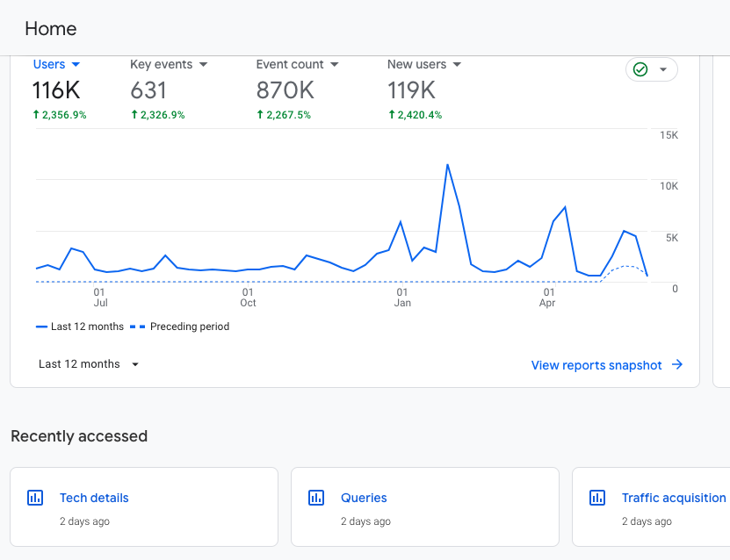Click the 15K y-axis label
730x560 pixels.
click(669, 135)
